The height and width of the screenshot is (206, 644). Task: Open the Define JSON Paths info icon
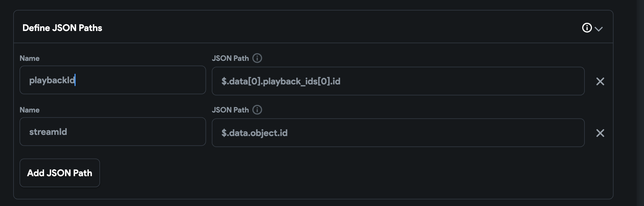coord(587,28)
